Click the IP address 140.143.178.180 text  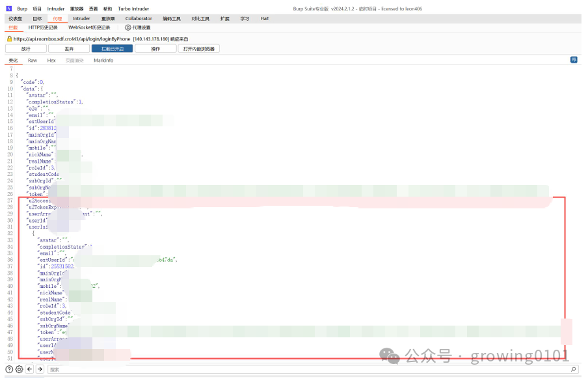(151, 38)
